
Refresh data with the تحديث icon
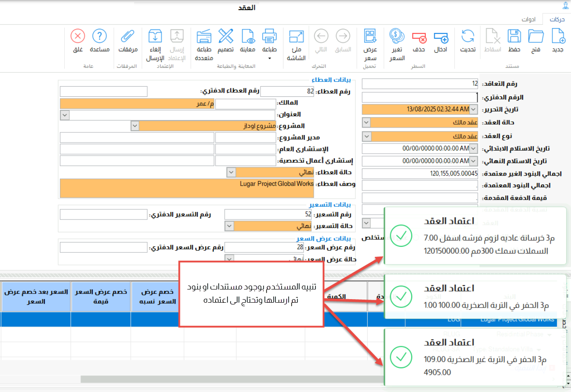[468, 36]
